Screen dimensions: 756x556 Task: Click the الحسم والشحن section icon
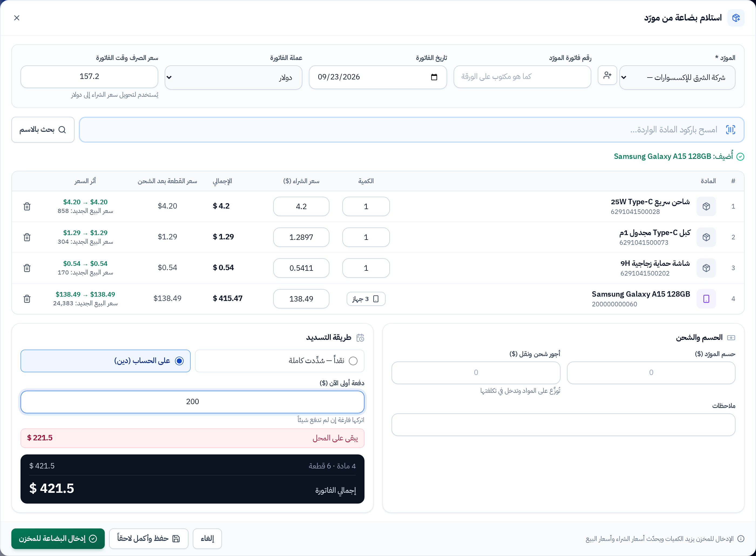tap(731, 338)
